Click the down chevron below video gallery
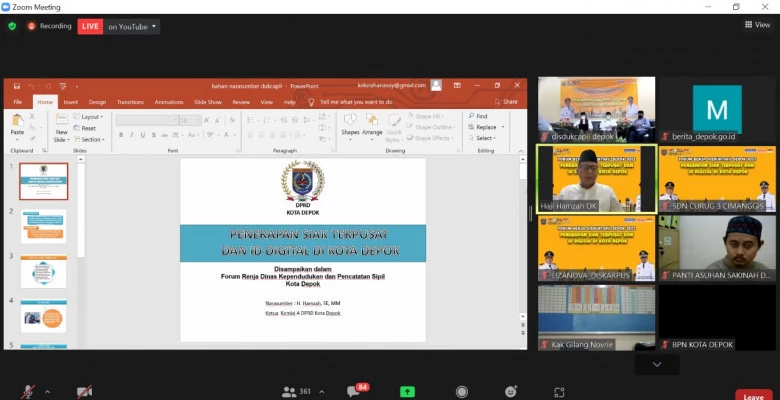This screenshot has width=780, height=400. pyautogui.click(x=657, y=364)
